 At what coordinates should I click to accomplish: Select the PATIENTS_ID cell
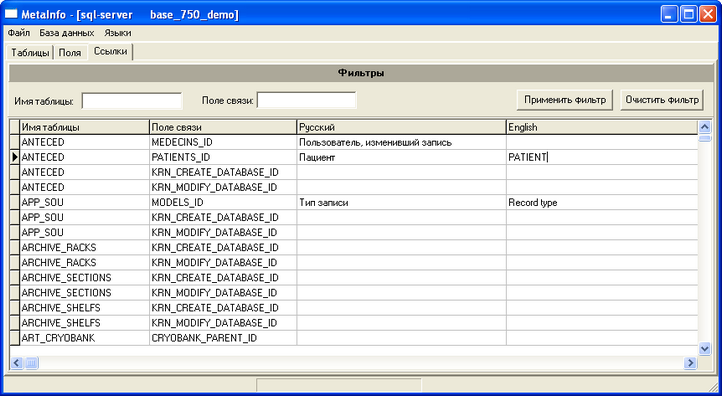click(223, 157)
